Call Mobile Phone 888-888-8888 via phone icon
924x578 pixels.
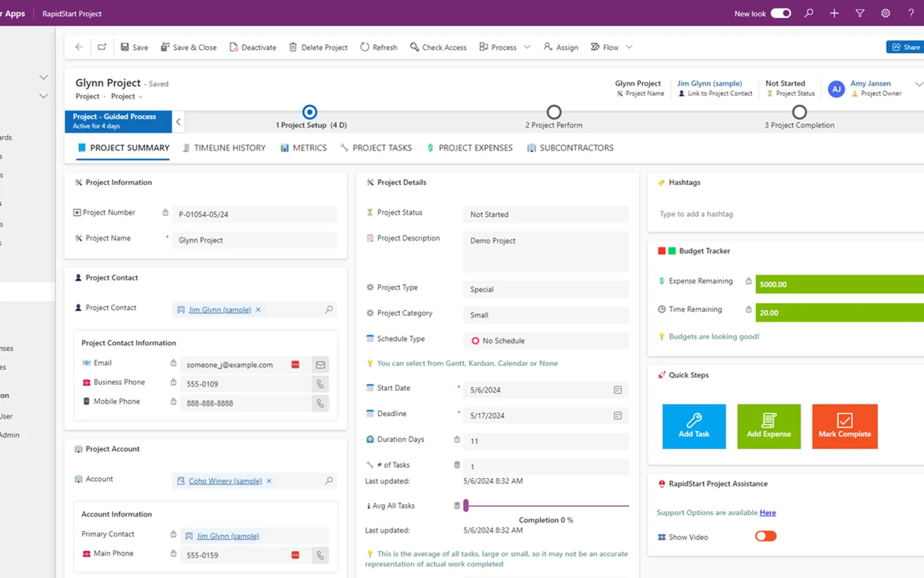click(x=321, y=403)
